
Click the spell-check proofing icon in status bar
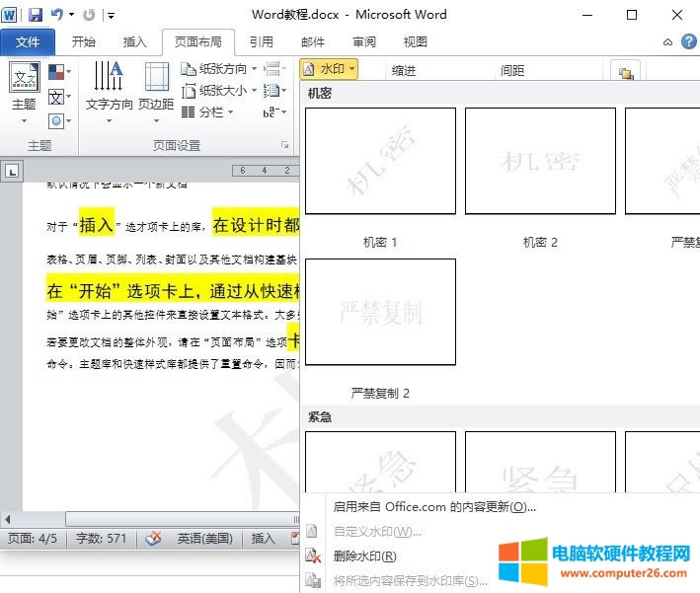point(154,539)
